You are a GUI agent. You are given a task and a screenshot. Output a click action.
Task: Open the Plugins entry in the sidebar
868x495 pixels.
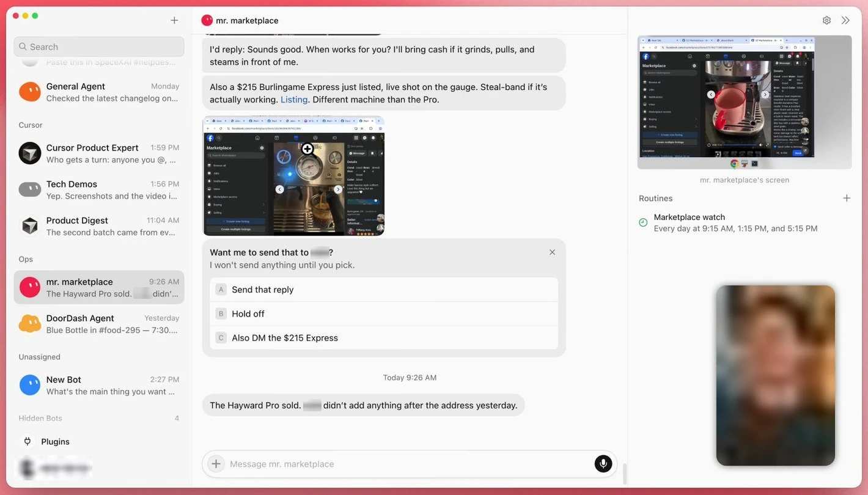(98, 441)
